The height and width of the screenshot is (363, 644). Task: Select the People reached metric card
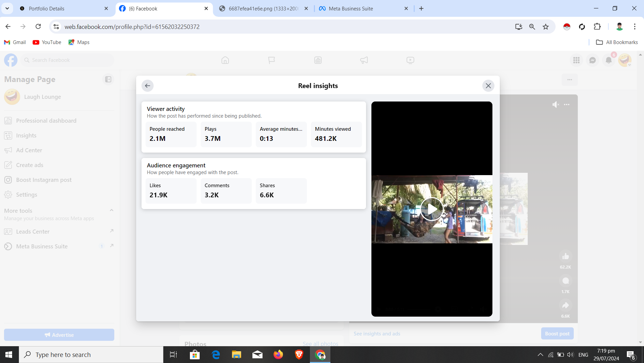click(171, 134)
